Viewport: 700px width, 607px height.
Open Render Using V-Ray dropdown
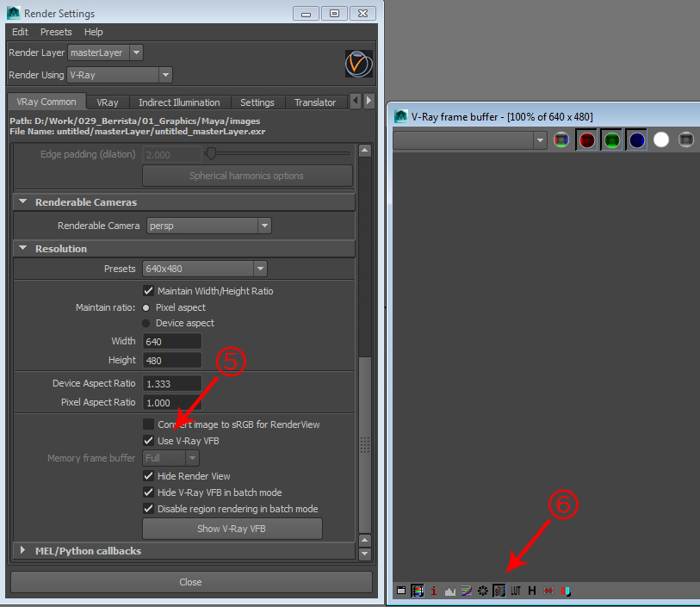120,75
